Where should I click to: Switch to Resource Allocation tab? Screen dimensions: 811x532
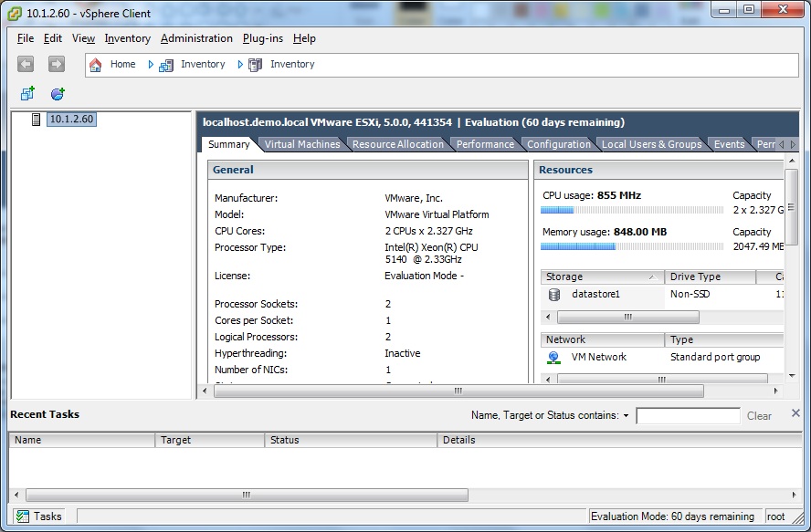(x=398, y=144)
